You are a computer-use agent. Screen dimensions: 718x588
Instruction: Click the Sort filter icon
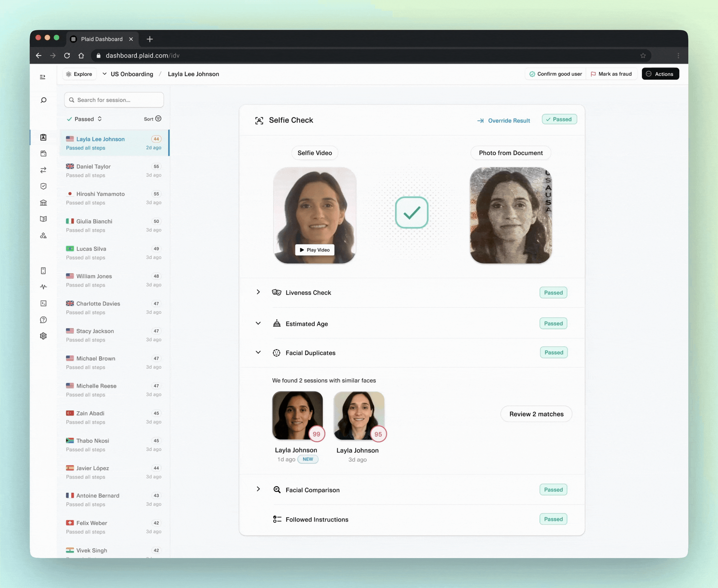158,118
